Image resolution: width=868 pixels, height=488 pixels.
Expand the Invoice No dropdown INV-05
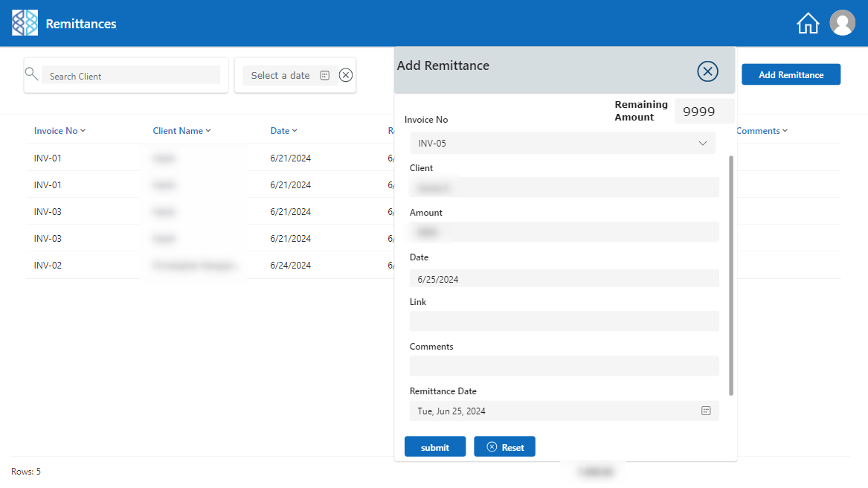pos(702,143)
